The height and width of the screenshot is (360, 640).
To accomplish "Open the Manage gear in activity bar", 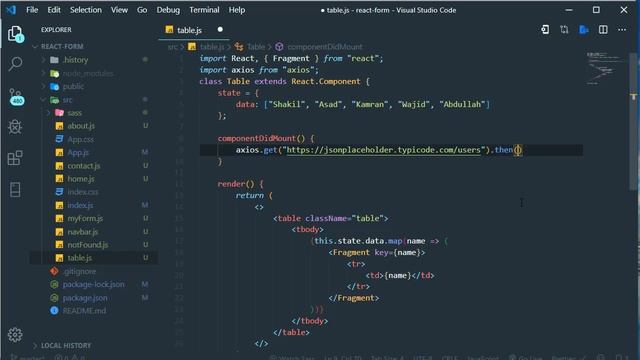I will tap(15, 335).
